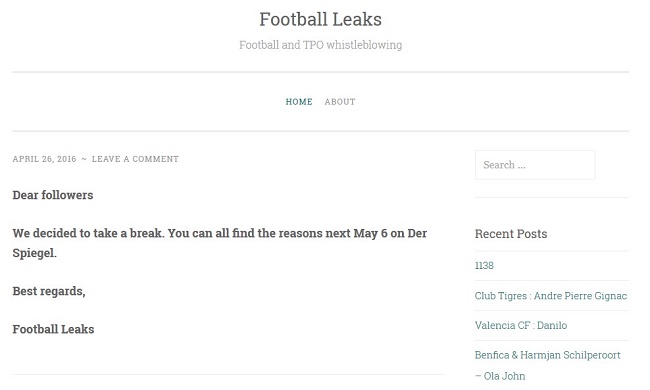Click the tilde separator beside the post date

pos(84,159)
